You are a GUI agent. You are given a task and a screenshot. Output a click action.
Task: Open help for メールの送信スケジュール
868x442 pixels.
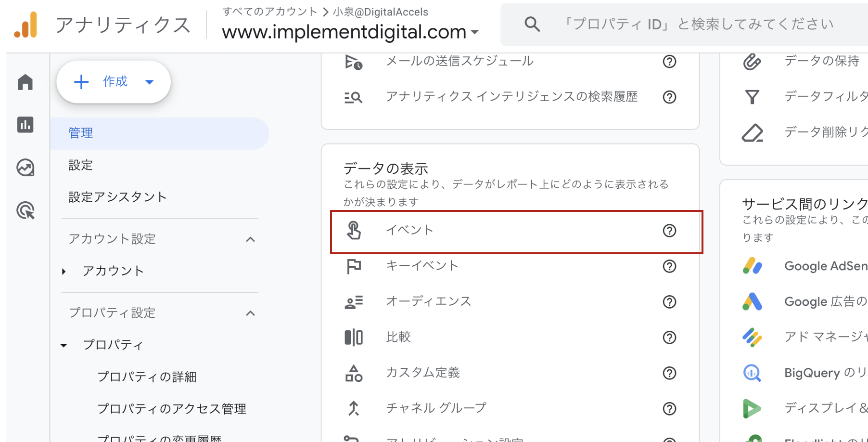click(x=669, y=62)
